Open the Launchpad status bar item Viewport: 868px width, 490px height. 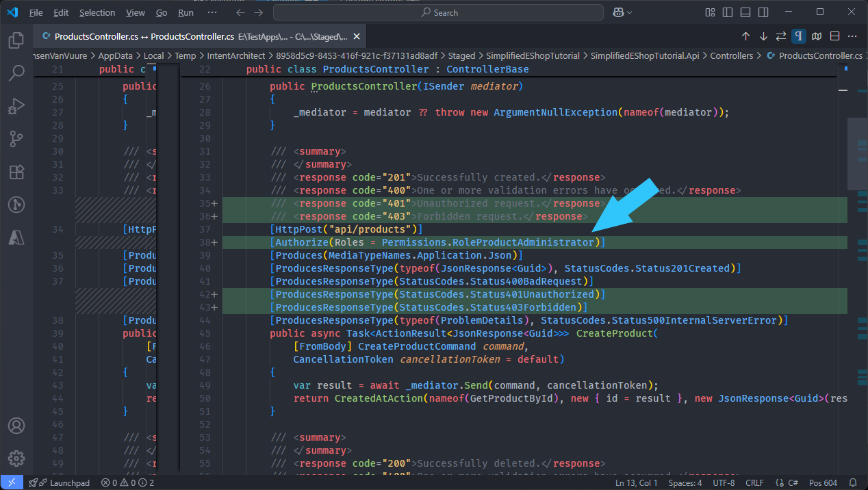[59, 482]
